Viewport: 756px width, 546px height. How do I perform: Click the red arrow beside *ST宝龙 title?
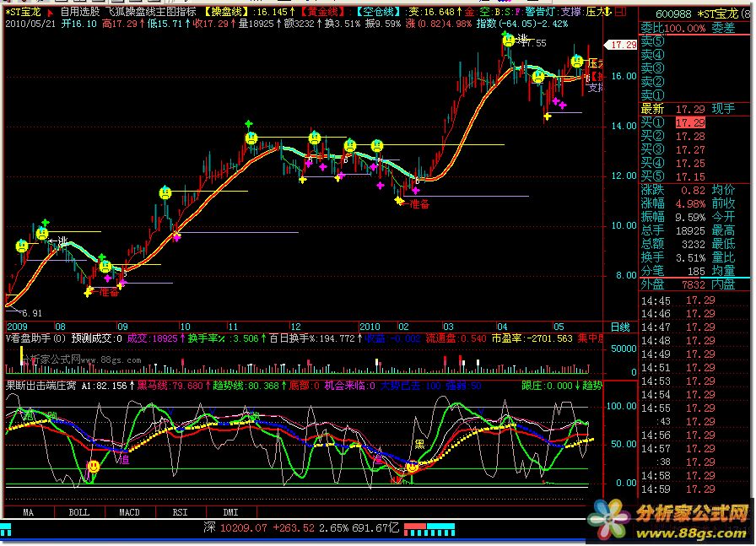coord(49,14)
